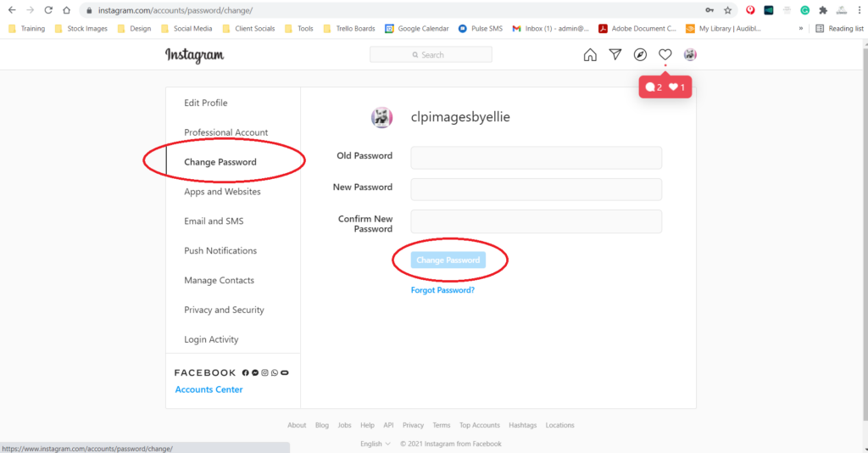Viewport: 868px width, 453px height.
Task: Focus the Confirm New Password field
Action: 536,221
